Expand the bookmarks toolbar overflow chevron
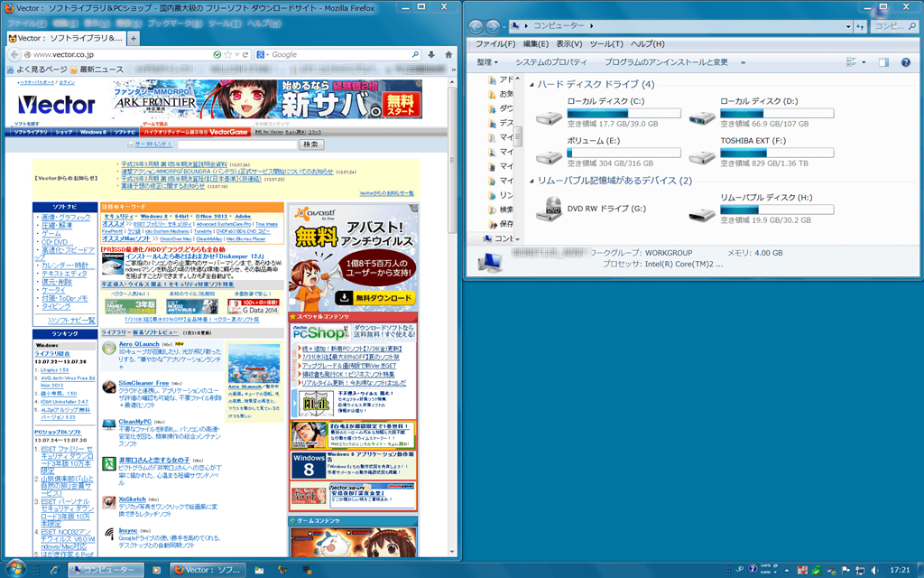The height and width of the screenshot is (578, 924). coord(453,69)
